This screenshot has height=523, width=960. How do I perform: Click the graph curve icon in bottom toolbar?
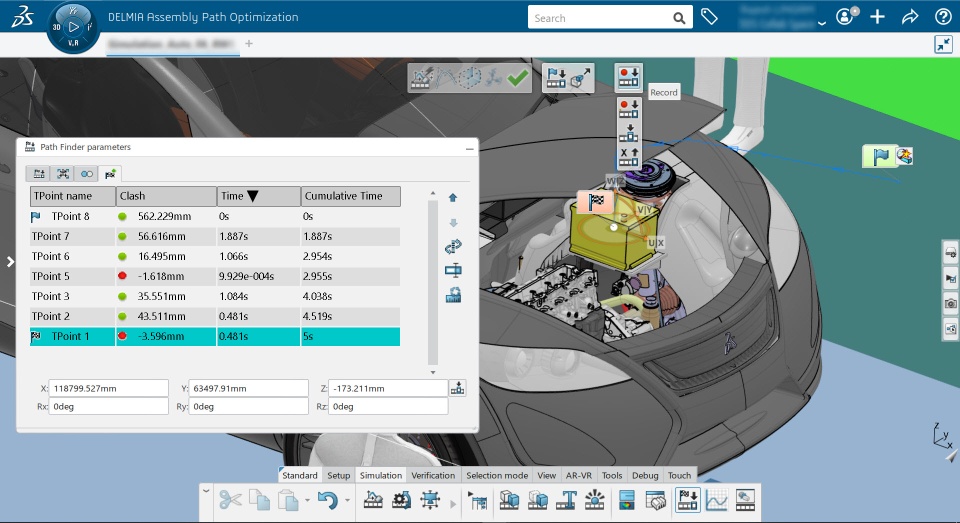coord(716,500)
